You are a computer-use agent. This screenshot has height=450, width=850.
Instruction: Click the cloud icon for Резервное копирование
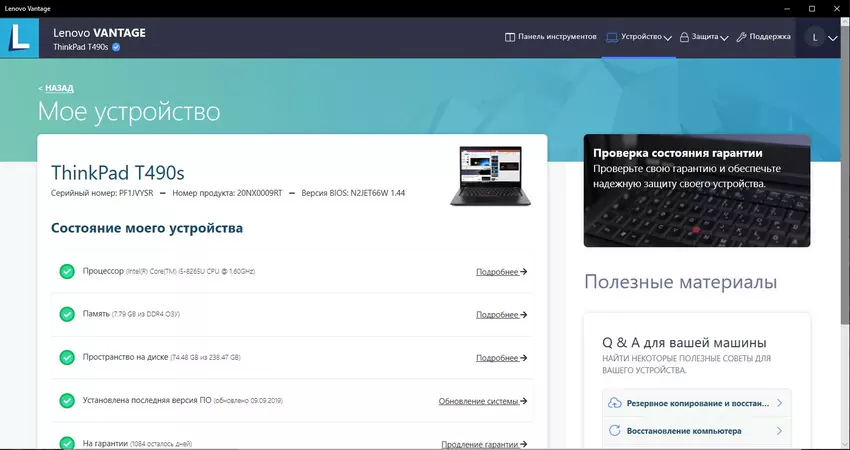[x=613, y=403]
